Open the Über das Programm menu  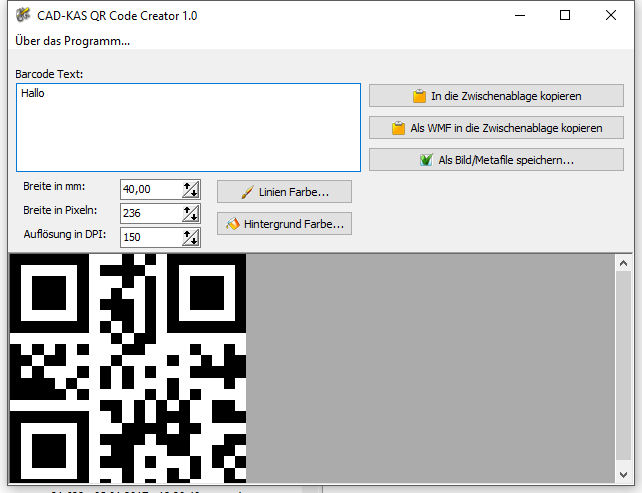point(72,41)
